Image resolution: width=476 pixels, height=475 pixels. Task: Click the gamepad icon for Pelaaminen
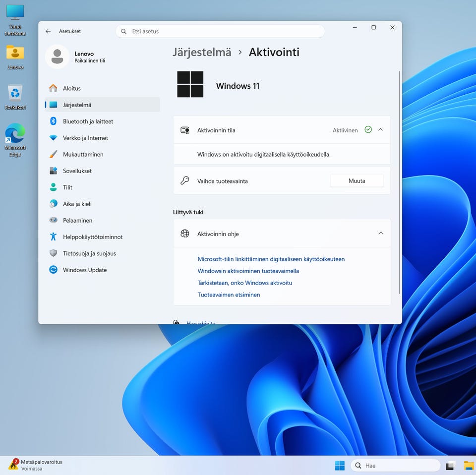click(53, 220)
